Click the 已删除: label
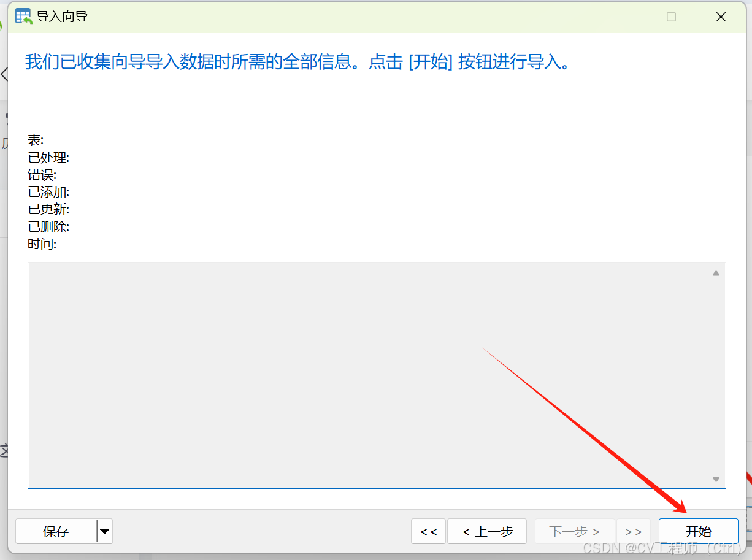Screen dimensions: 752x560 [48, 227]
